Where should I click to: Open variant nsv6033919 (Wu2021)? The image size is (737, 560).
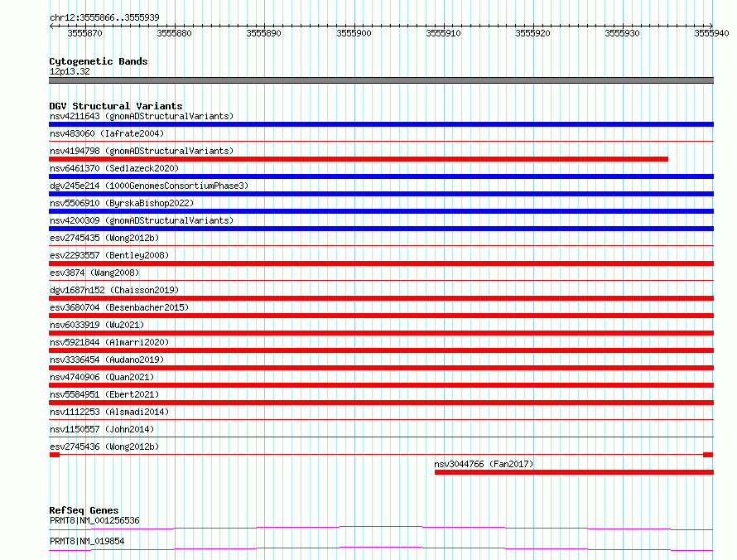(97, 325)
